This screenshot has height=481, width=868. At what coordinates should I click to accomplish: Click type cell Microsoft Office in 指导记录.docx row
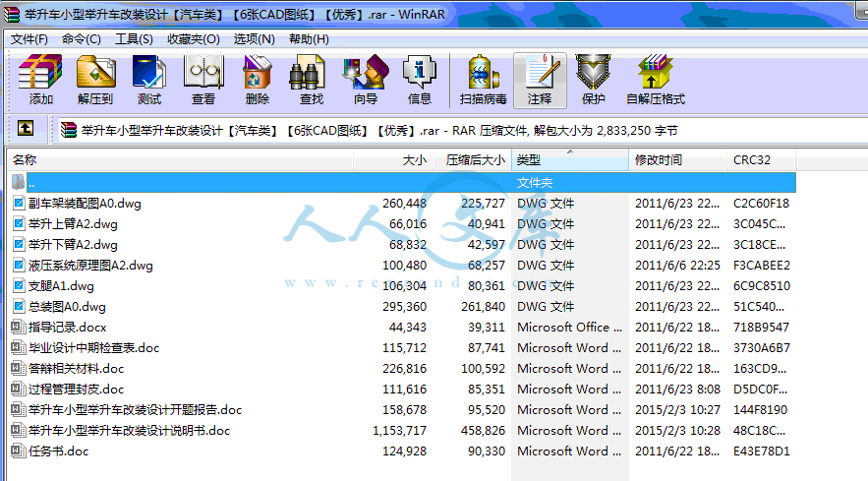(x=569, y=328)
